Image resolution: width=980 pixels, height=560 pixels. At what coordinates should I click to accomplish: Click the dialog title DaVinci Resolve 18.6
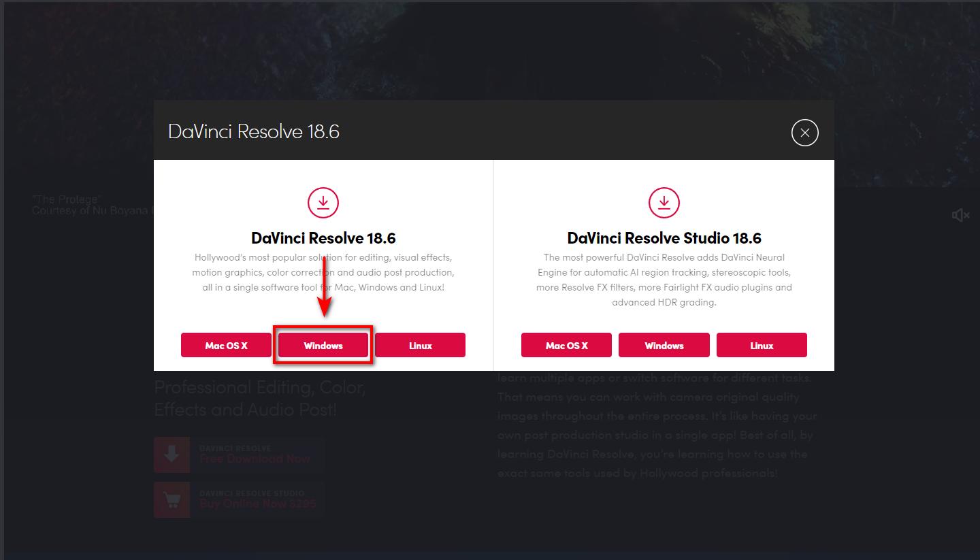click(254, 131)
